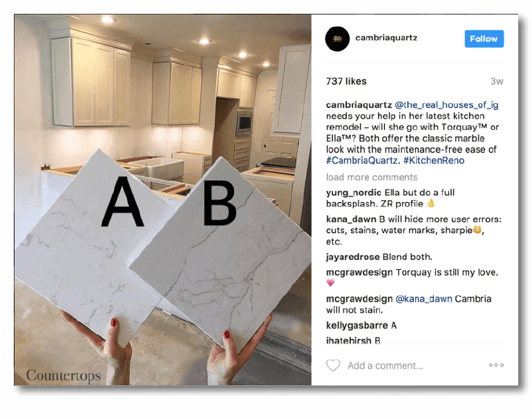View the 737 likes list

tap(346, 81)
